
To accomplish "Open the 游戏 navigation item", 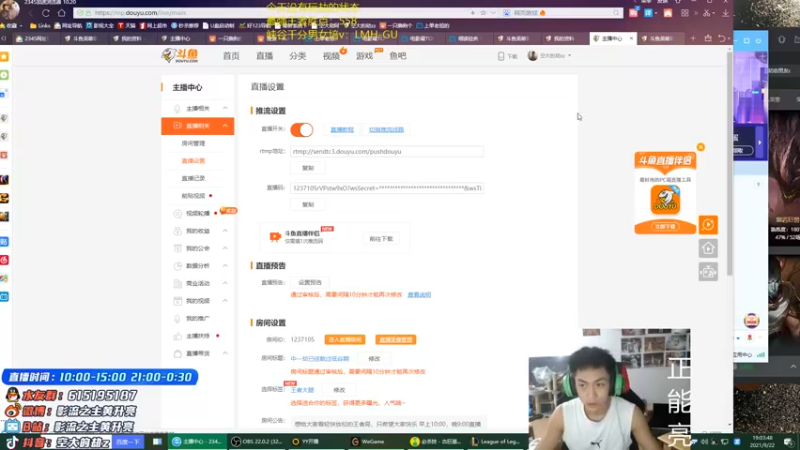I will 364,56.
